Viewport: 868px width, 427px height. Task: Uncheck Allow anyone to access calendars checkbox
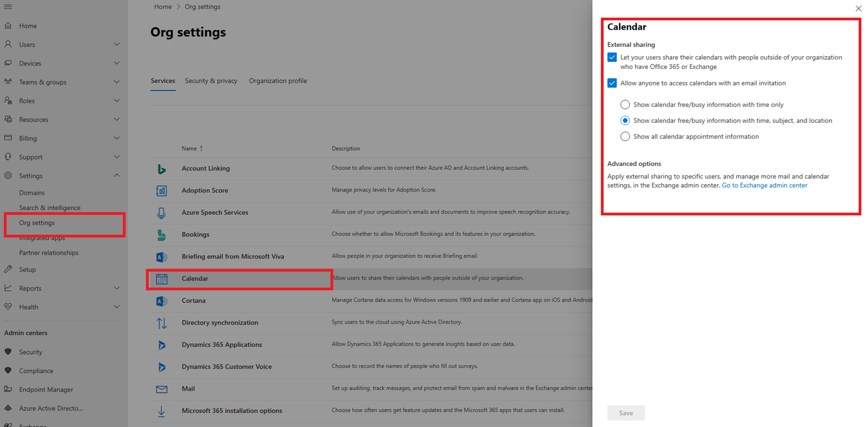(612, 83)
